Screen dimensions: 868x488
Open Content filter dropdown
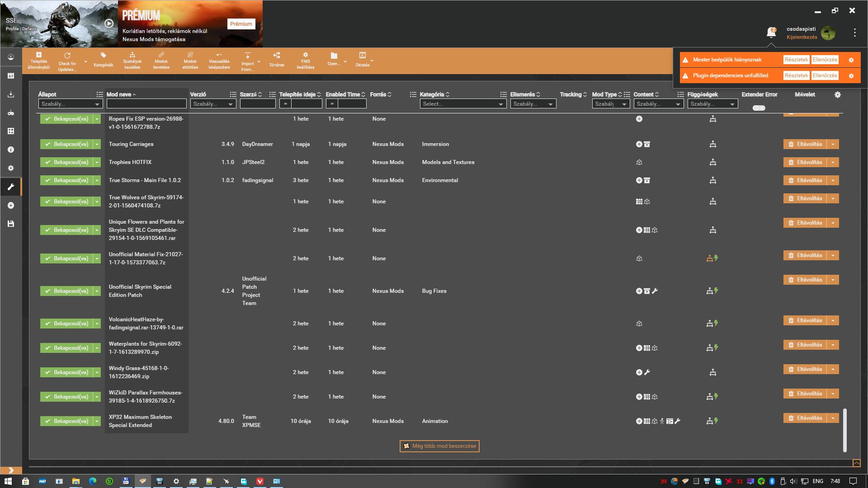659,104
